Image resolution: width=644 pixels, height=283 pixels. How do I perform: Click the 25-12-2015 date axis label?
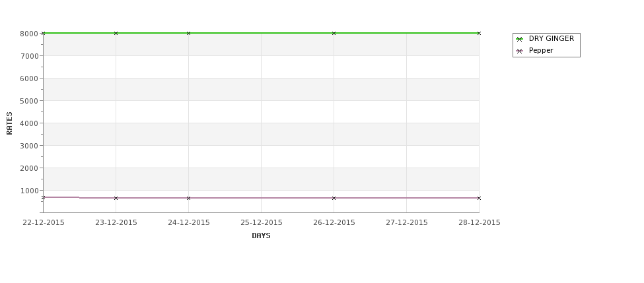click(261, 223)
